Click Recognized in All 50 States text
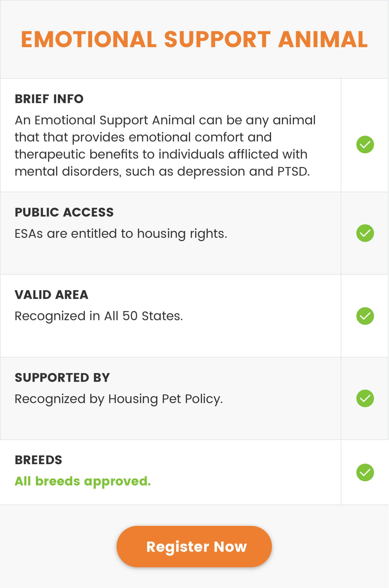The image size is (389, 588). tap(99, 316)
